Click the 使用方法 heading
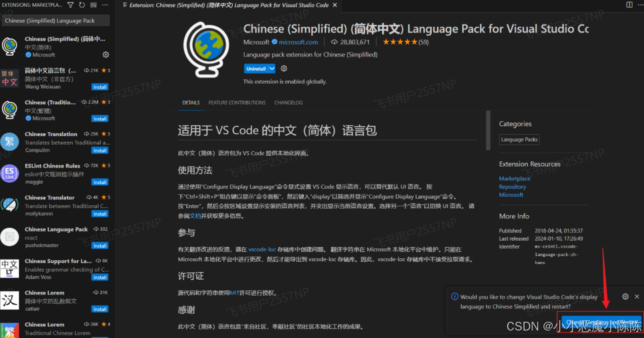644x338 pixels. point(195,170)
